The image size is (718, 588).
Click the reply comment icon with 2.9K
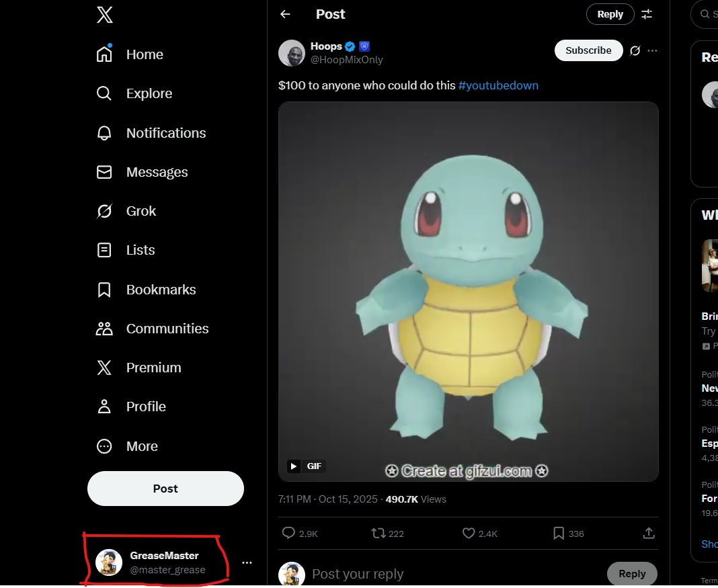click(x=299, y=534)
